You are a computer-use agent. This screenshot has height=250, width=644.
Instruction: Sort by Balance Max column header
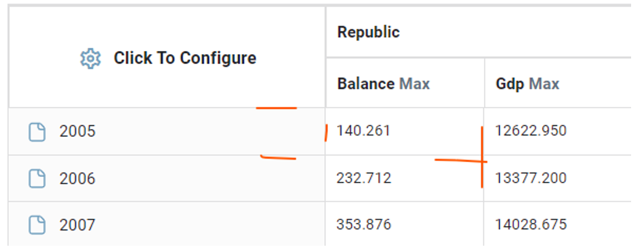point(383,84)
